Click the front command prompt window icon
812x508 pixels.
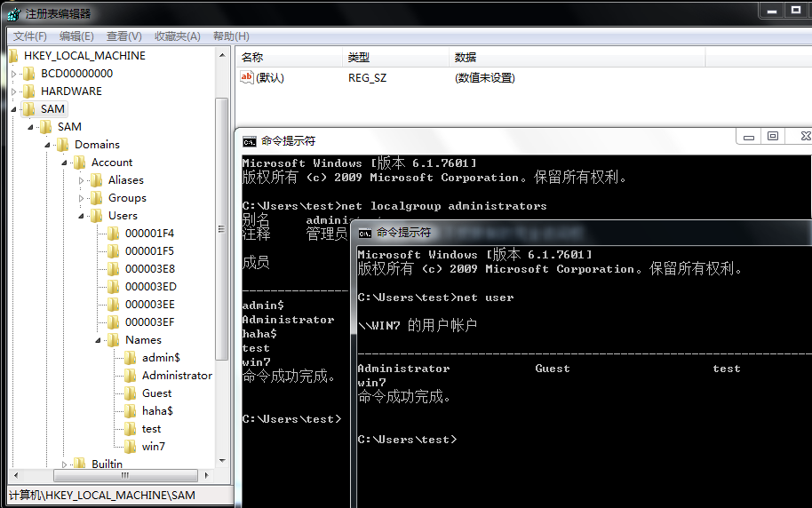coord(364,233)
